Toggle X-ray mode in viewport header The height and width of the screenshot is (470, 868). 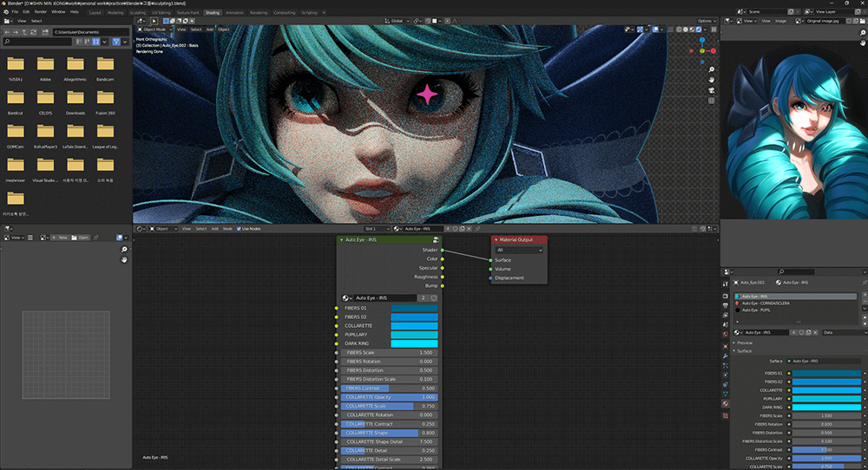coord(668,29)
